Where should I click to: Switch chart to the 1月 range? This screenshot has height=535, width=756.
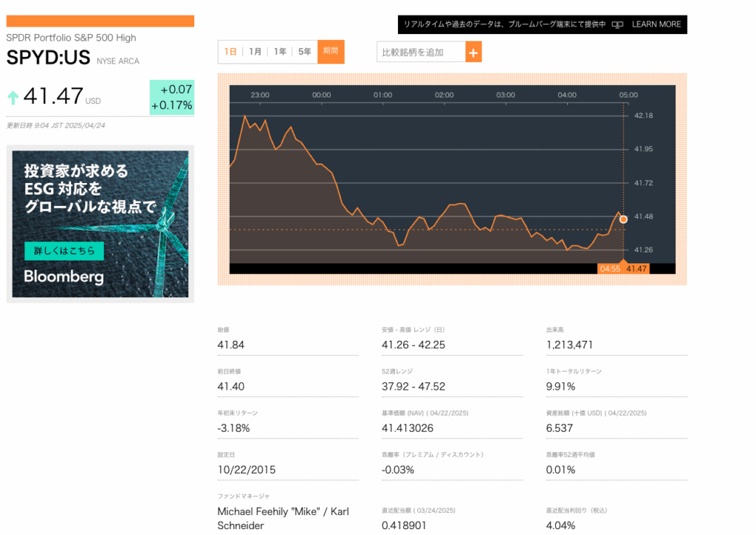pos(255,52)
